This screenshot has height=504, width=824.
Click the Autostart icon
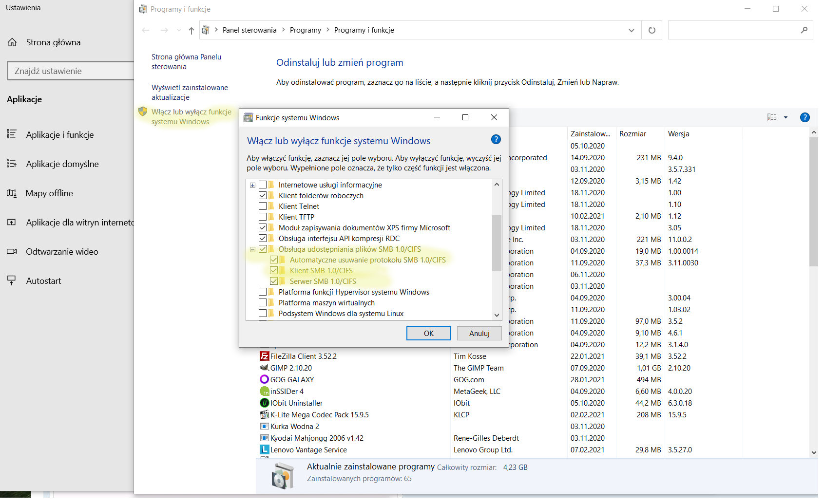[12, 280]
